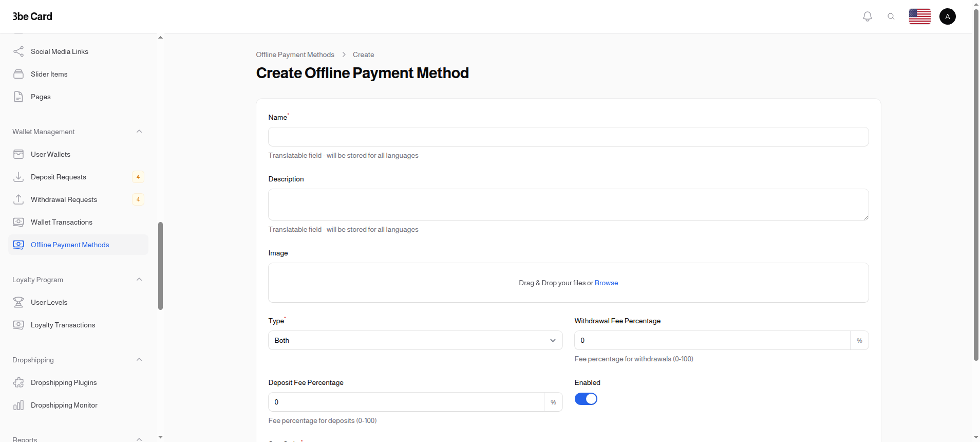Focus the Withdrawal Fee Percentage field
This screenshot has height=442, width=980.
pyautogui.click(x=712, y=340)
